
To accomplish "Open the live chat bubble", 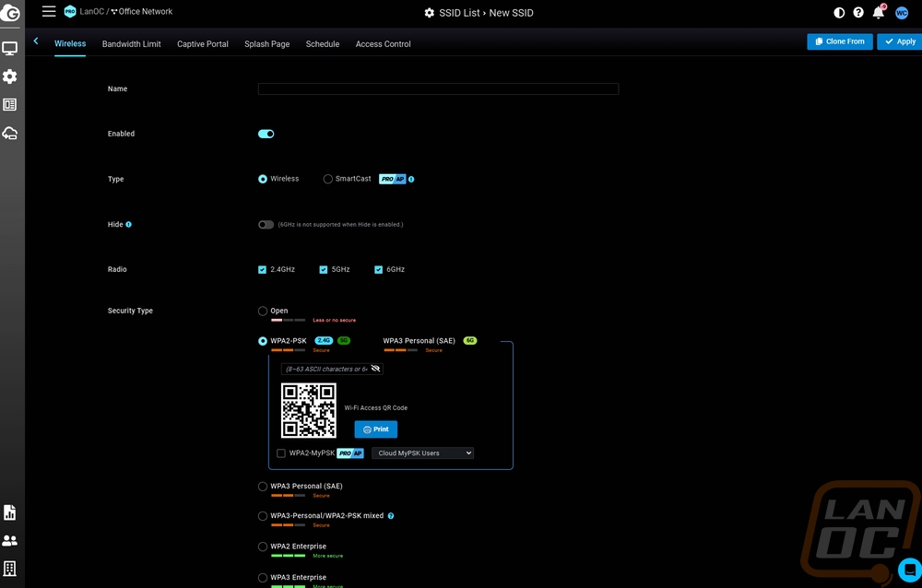I will (908, 570).
